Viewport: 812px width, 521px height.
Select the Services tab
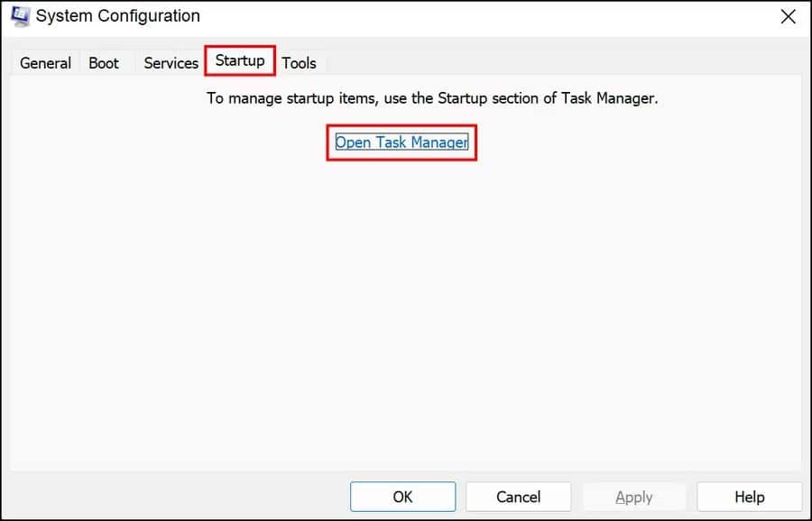point(170,62)
